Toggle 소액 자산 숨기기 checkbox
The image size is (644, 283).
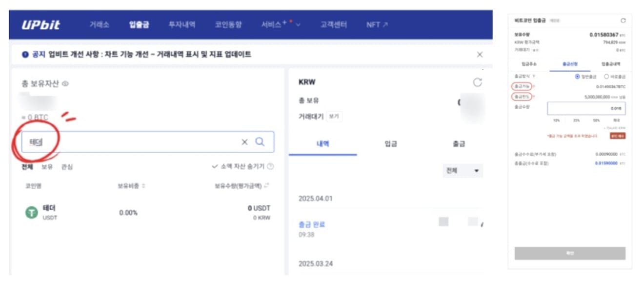click(214, 166)
